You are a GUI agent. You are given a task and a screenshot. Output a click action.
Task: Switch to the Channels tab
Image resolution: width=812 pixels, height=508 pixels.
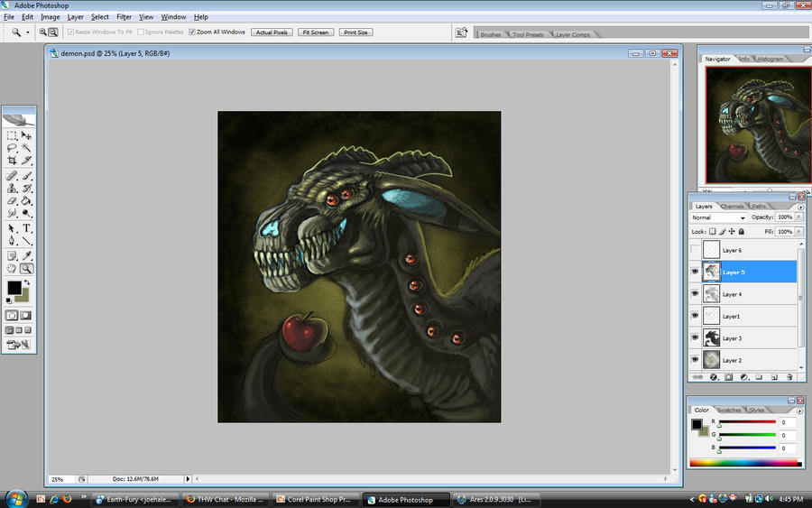coord(732,207)
